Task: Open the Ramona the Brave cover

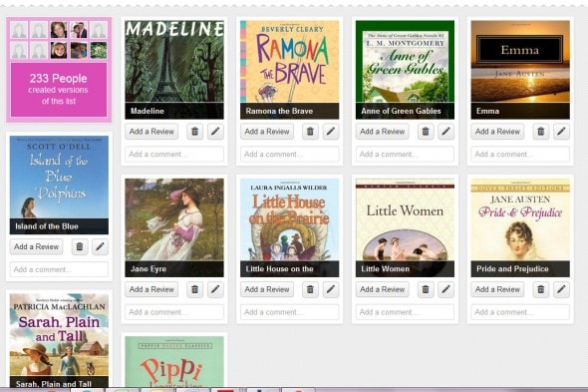Action: [x=289, y=70]
